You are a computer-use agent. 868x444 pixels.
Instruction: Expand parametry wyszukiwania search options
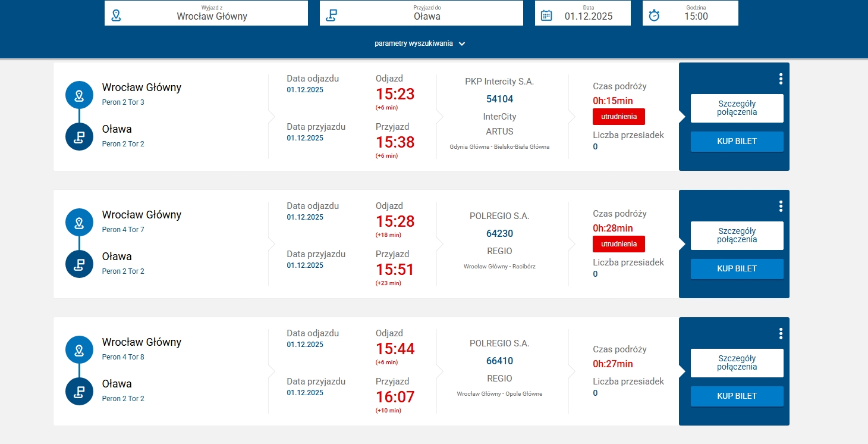click(x=414, y=43)
